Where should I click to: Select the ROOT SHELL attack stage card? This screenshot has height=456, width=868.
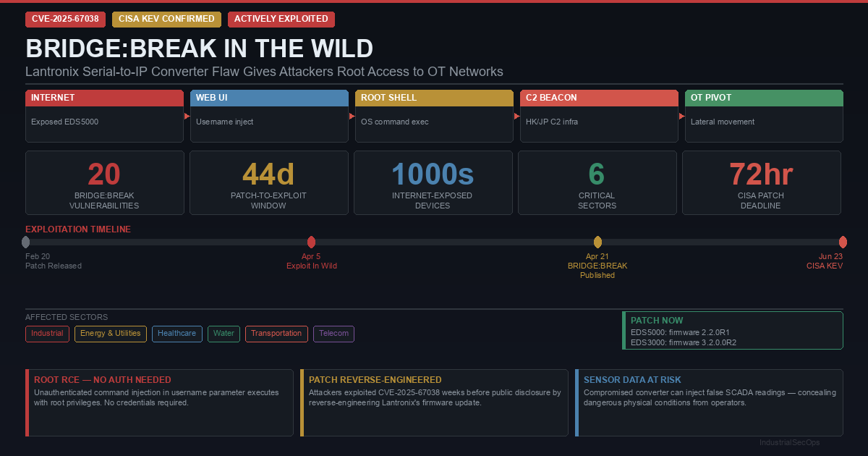click(434, 116)
